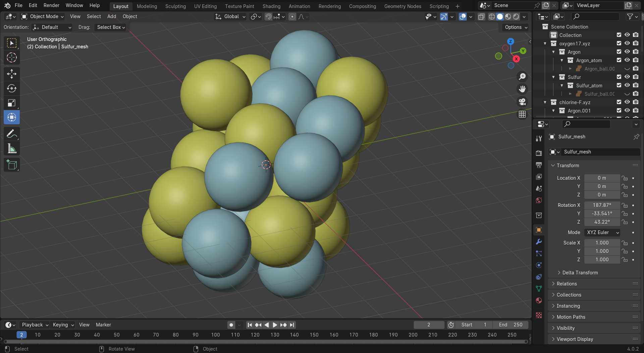Open the Render menu
The width and height of the screenshot is (644, 353).
[x=51, y=5]
